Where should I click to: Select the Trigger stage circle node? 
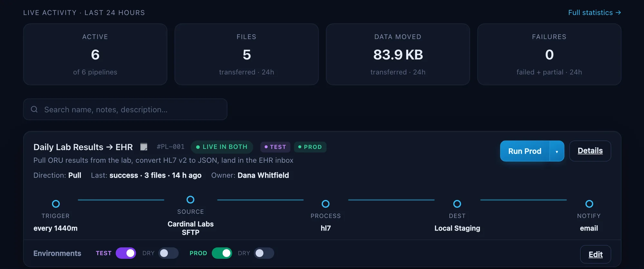pos(56,204)
